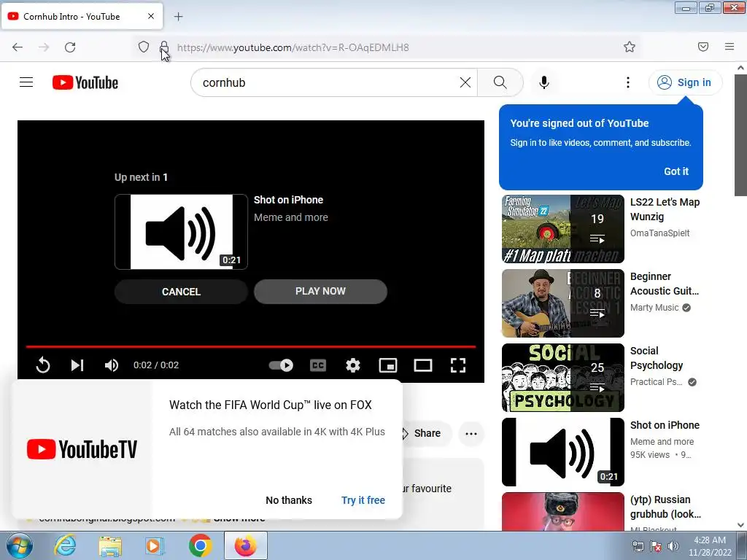Viewport: 747px width, 560px height.
Task: Start voice search with microphone icon
Action: [544, 82]
